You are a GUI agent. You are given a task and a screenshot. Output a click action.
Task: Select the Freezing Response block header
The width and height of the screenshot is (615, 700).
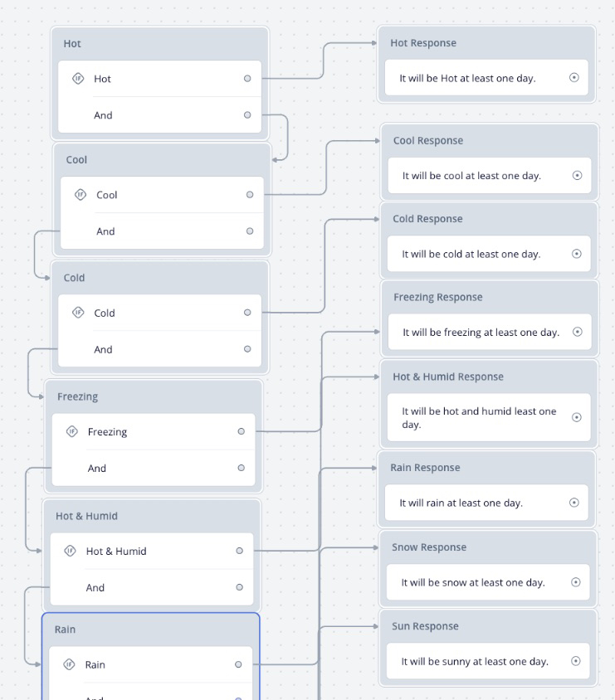490,297
